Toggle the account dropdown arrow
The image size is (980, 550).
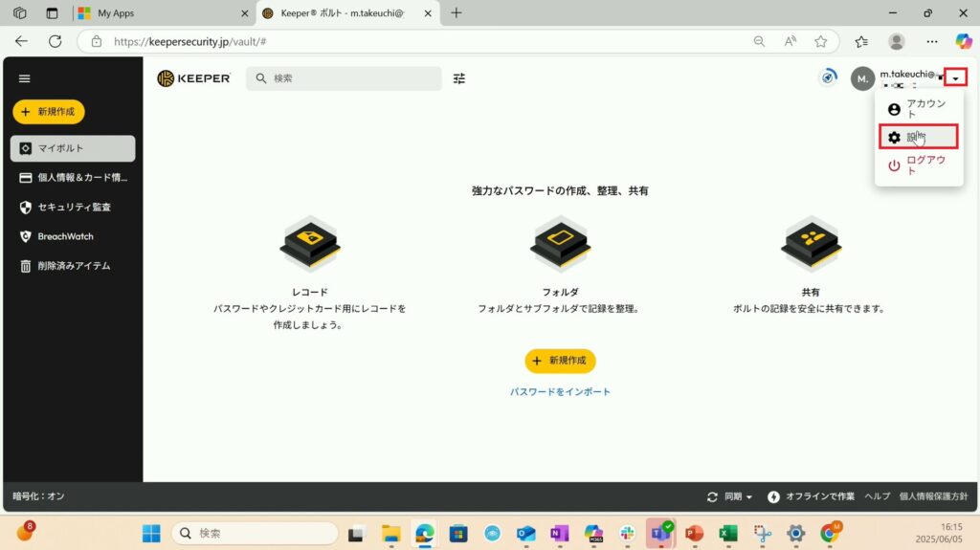956,78
